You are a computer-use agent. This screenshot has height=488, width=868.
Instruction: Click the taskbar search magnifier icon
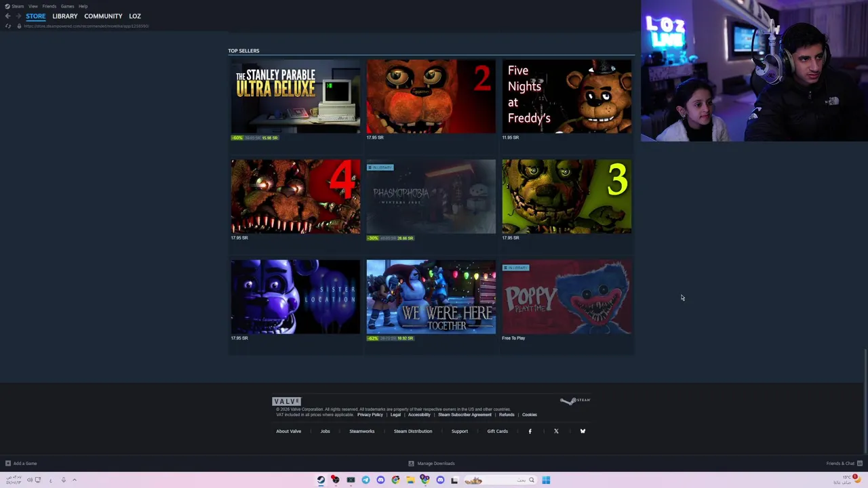coord(532,480)
